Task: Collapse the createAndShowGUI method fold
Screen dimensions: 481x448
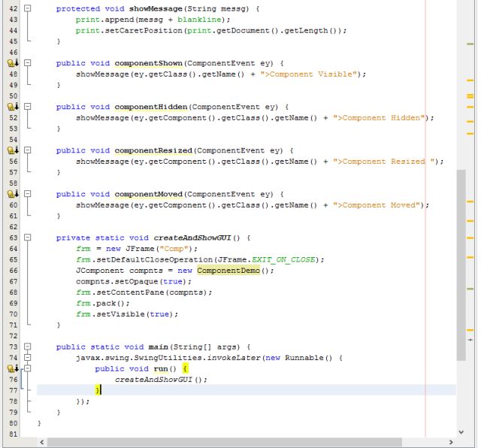Action: 28,238
